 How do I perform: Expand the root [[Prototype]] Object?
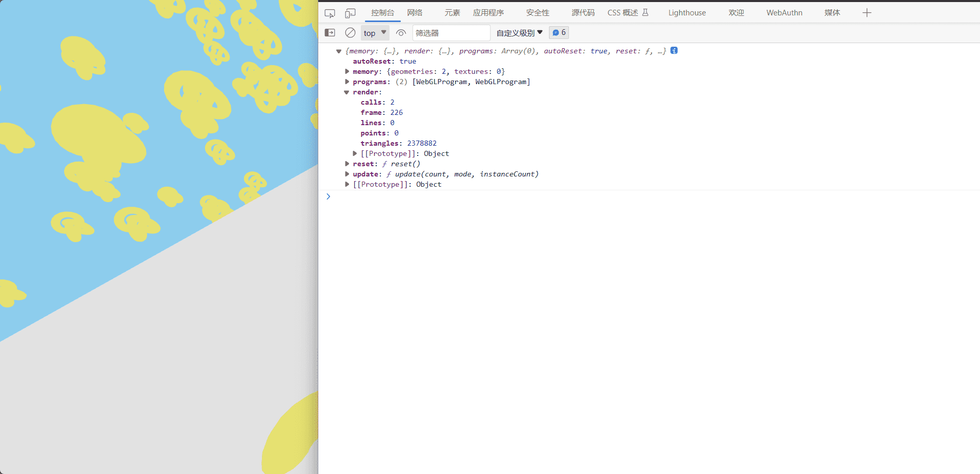[x=347, y=184]
